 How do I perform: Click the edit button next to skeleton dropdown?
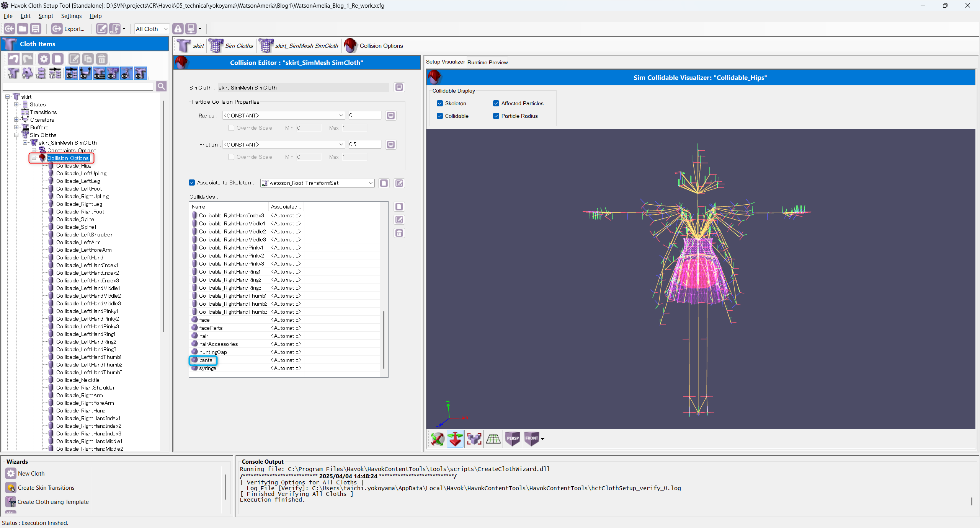(x=399, y=183)
